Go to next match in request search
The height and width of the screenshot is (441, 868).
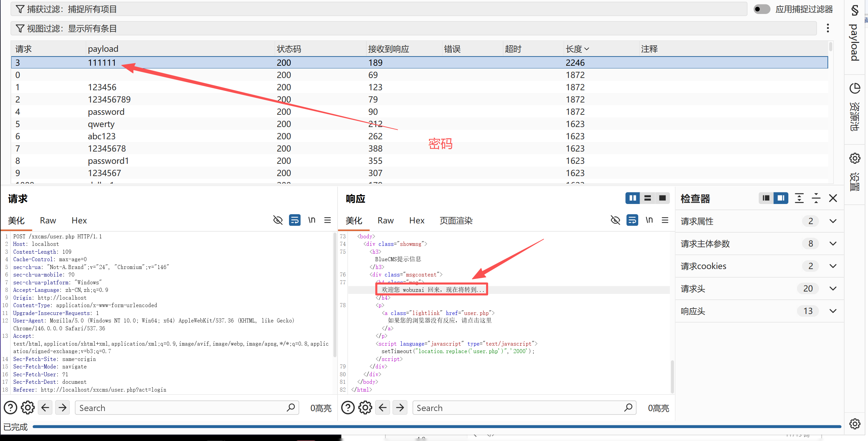pos(63,408)
